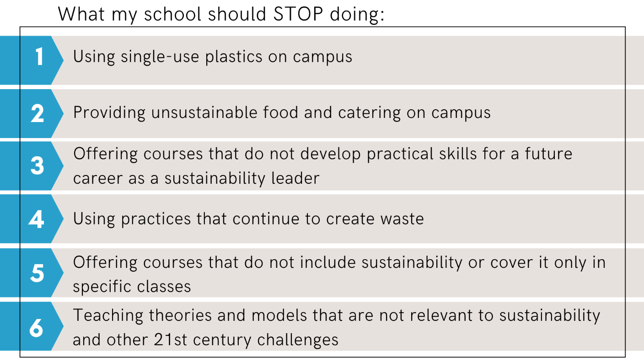
Task: Click the 'What my school should STOP doing' heading
Action: (221, 15)
